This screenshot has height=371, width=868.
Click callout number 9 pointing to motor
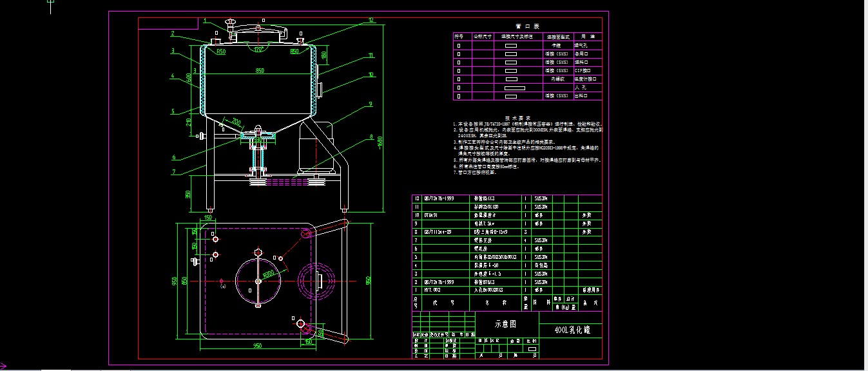click(x=371, y=104)
